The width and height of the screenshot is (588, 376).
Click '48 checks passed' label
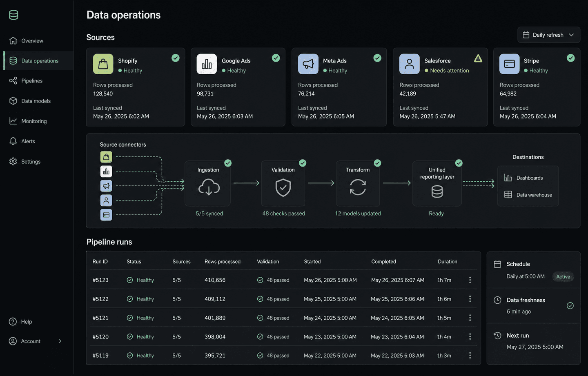coord(284,214)
